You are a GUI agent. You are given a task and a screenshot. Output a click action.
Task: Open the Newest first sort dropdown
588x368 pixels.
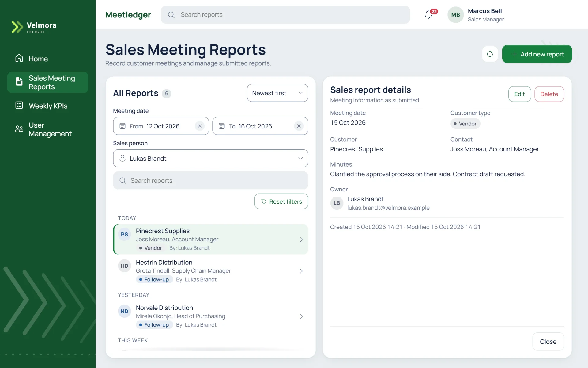(277, 93)
